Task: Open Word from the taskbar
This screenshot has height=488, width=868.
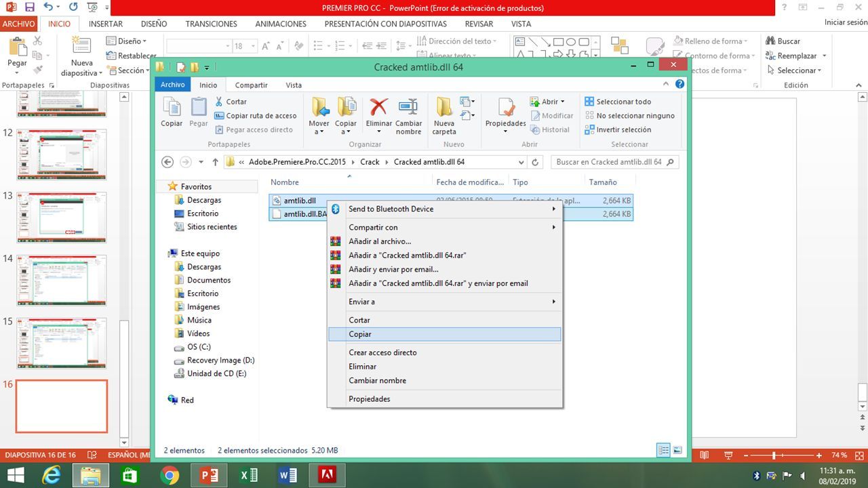Action: [288, 475]
